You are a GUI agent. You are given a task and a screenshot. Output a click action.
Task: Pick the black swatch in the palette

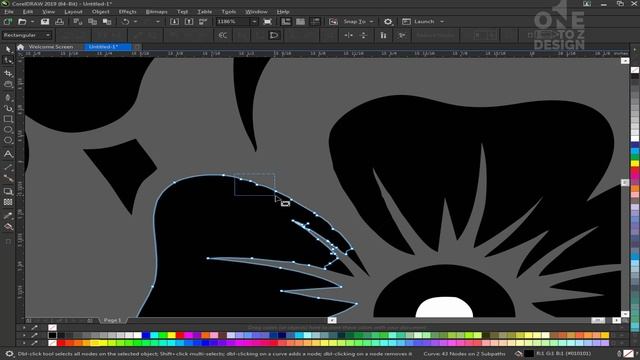52,336
